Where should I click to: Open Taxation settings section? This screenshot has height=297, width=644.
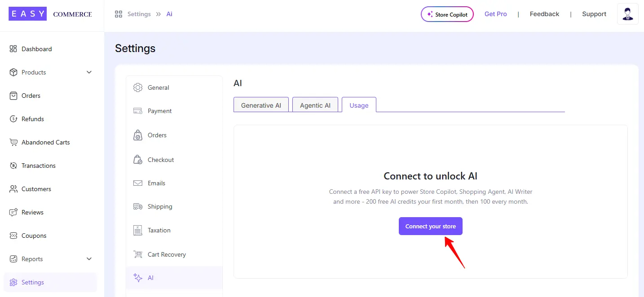174,230
